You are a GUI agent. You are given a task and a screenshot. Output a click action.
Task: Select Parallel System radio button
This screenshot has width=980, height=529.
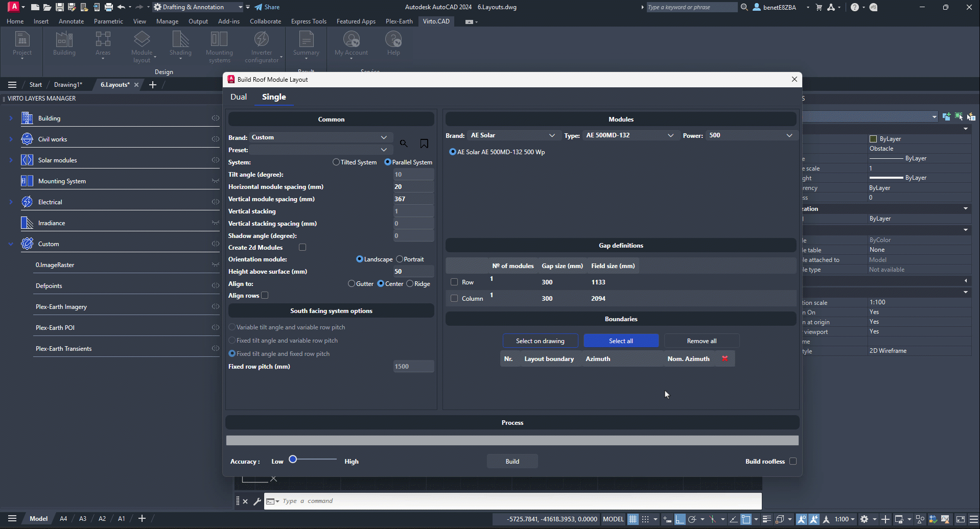click(x=388, y=162)
